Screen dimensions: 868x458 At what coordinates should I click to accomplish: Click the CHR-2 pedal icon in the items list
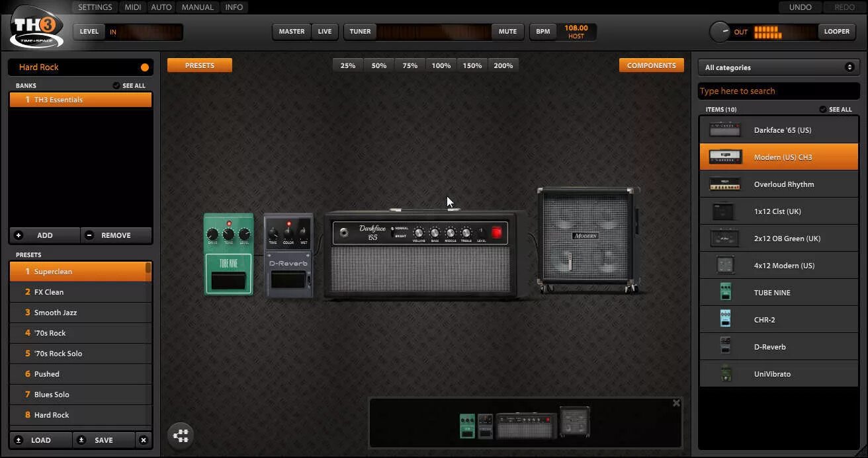click(x=724, y=319)
